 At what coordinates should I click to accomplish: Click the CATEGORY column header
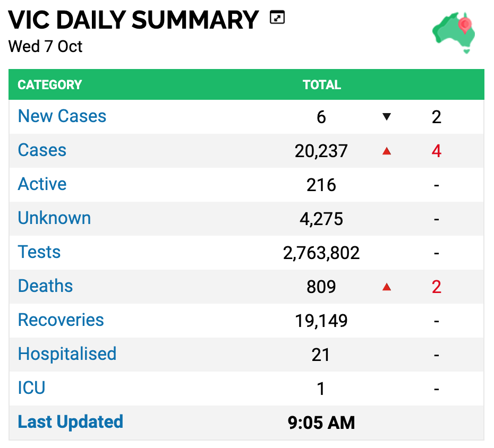(50, 85)
